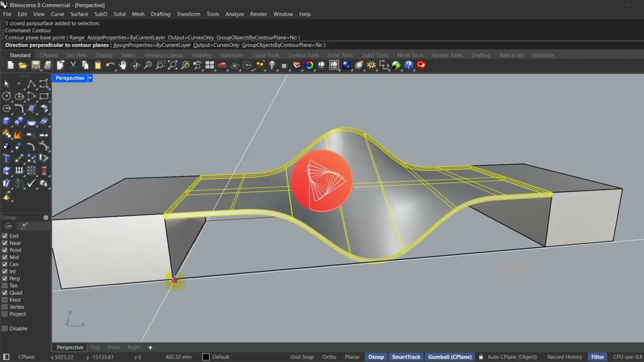The height and width of the screenshot is (362, 644).
Task: Open the File menu
Action: click(7, 14)
